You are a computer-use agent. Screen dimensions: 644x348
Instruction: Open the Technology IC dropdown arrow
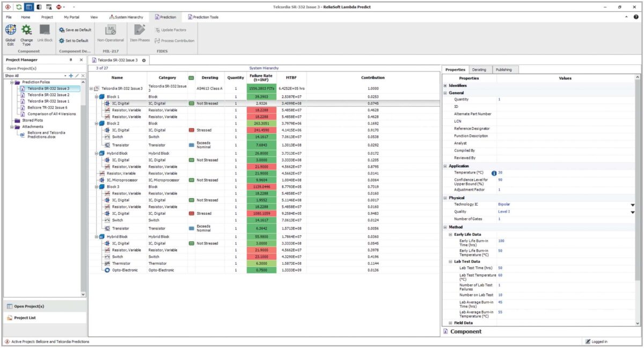[632, 205]
